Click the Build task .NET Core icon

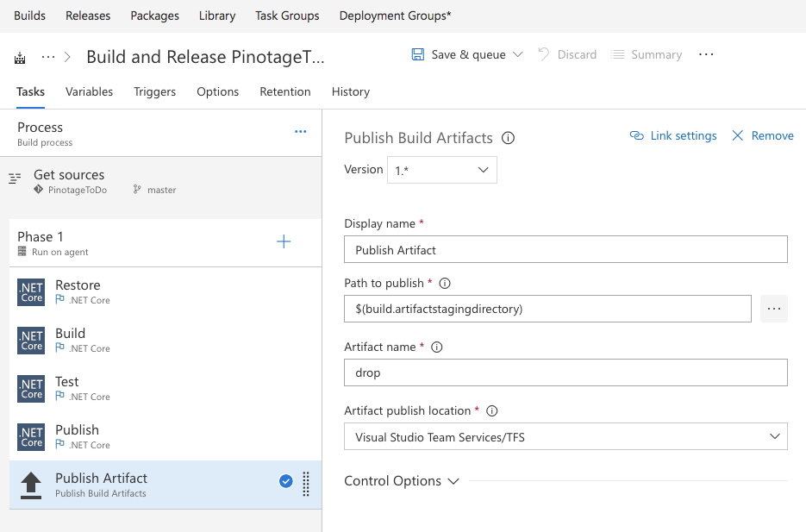pyautogui.click(x=31, y=341)
